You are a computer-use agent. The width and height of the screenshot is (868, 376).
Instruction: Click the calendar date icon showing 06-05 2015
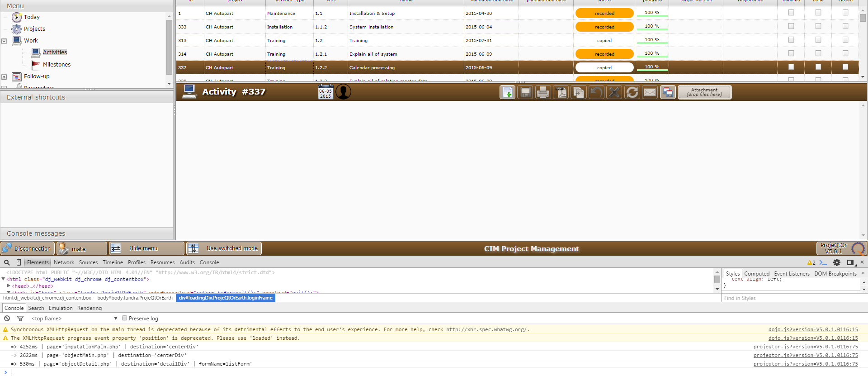pos(325,92)
